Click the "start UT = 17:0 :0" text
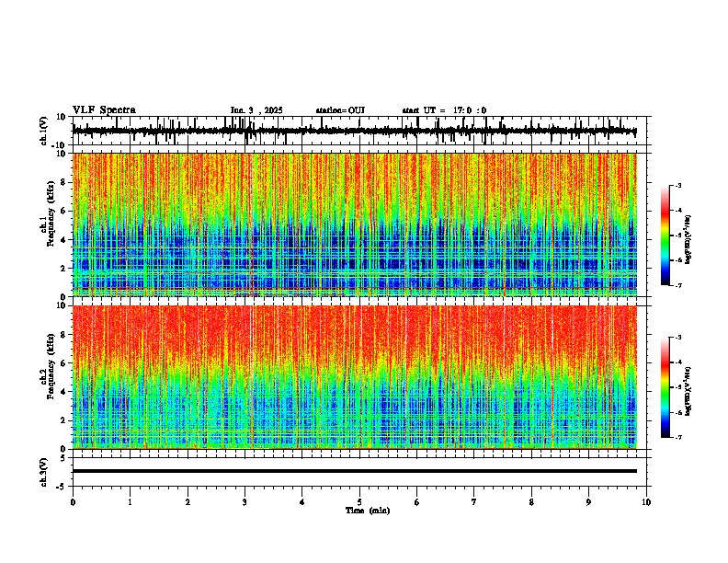The height and width of the screenshot is (563, 728). tap(444, 110)
